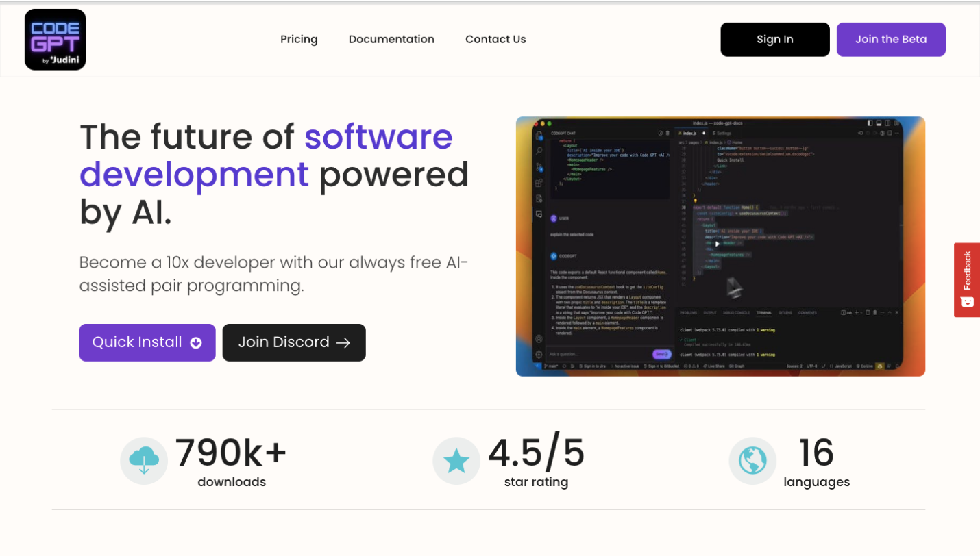Click the cloud download icon beside 790k+
Screen dimensions: 980x556
coord(144,461)
